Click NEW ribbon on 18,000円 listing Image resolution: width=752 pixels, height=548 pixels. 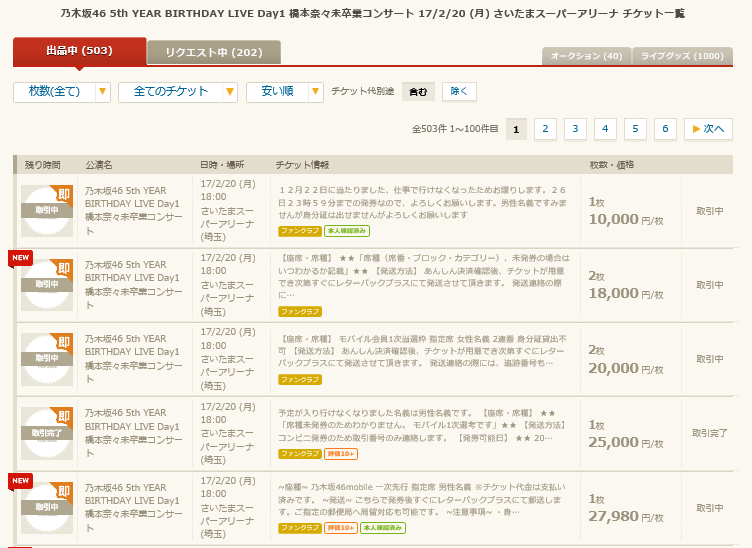pos(20,258)
